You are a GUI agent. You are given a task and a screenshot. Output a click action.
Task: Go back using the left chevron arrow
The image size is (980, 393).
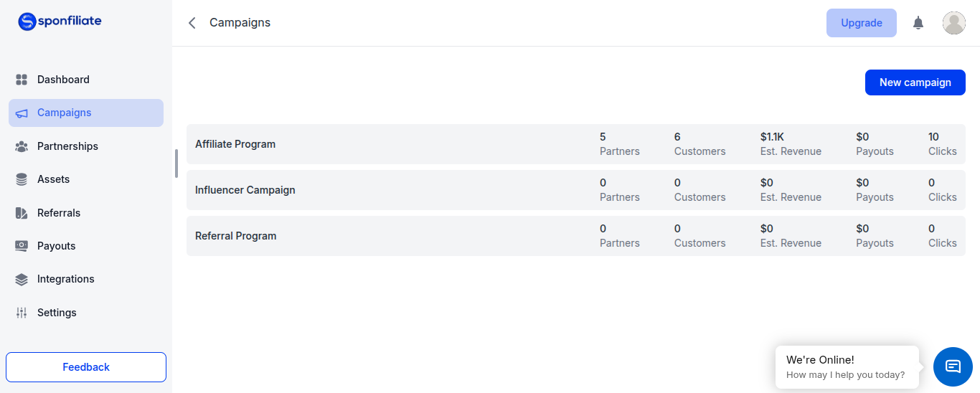192,23
